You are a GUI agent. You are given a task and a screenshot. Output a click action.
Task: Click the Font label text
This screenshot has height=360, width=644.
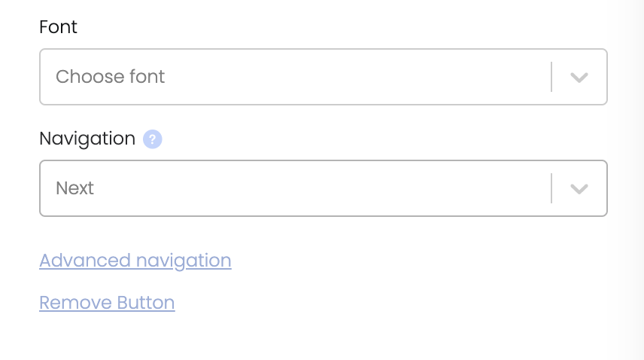[58, 27]
